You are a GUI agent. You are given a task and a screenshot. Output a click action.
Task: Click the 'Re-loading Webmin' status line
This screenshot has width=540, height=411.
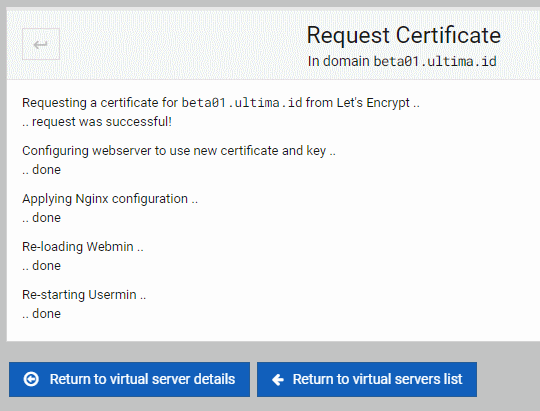click(83, 247)
